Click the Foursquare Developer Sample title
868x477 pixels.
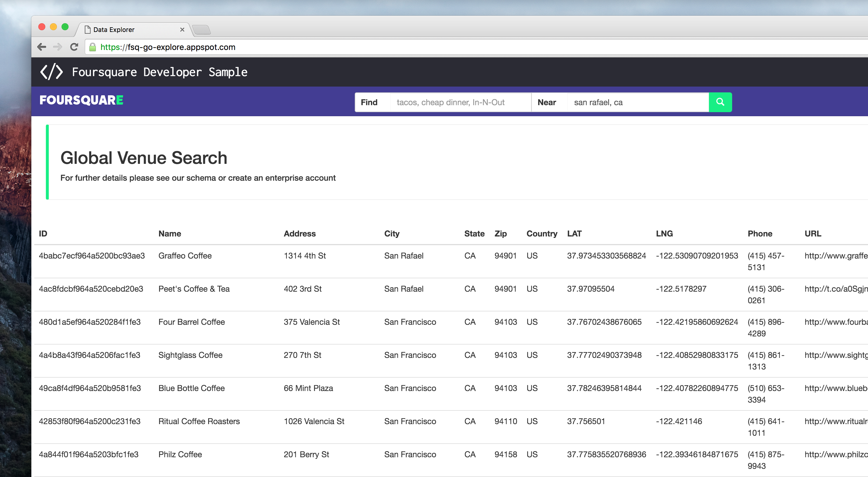click(x=160, y=72)
